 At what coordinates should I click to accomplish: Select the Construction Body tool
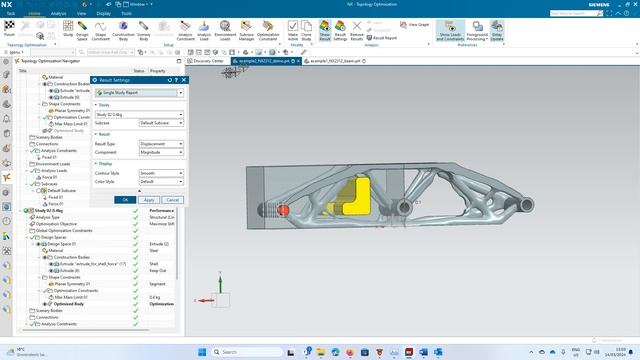tap(123, 31)
